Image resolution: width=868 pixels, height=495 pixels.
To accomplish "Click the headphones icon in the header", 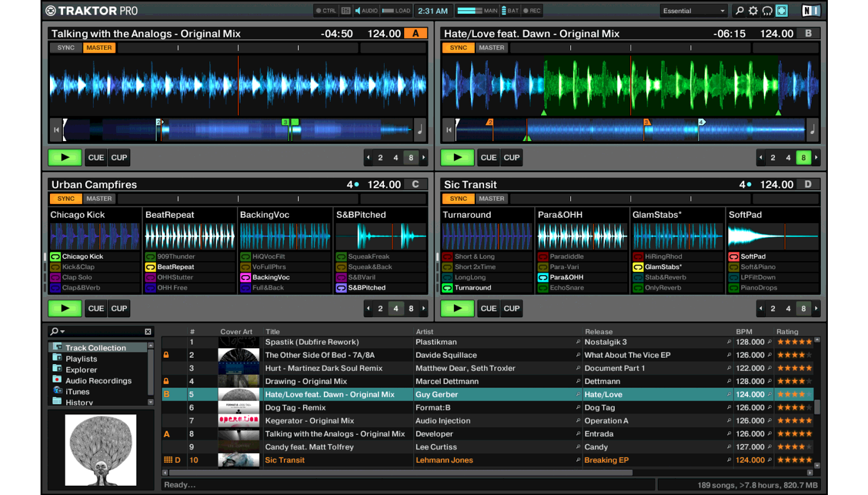I will [767, 11].
